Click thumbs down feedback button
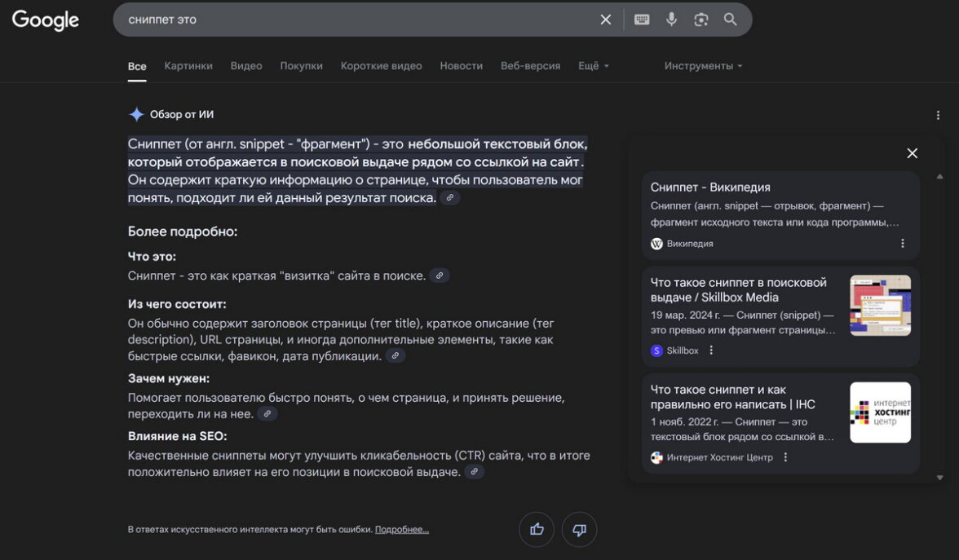 click(x=579, y=530)
